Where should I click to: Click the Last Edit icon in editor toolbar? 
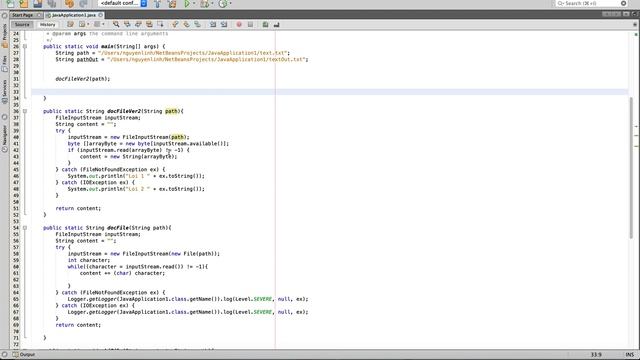point(70,24)
